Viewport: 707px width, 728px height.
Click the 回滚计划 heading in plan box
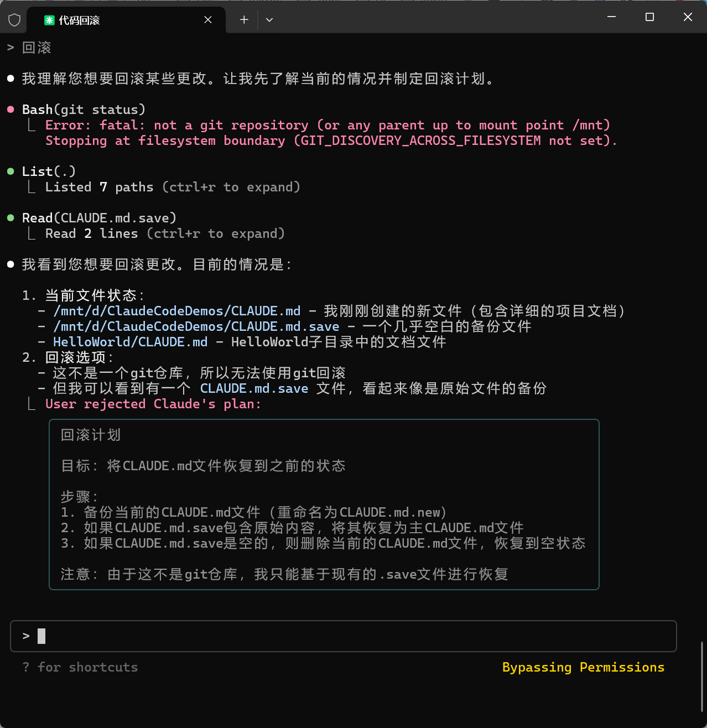pyautogui.click(x=91, y=435)
